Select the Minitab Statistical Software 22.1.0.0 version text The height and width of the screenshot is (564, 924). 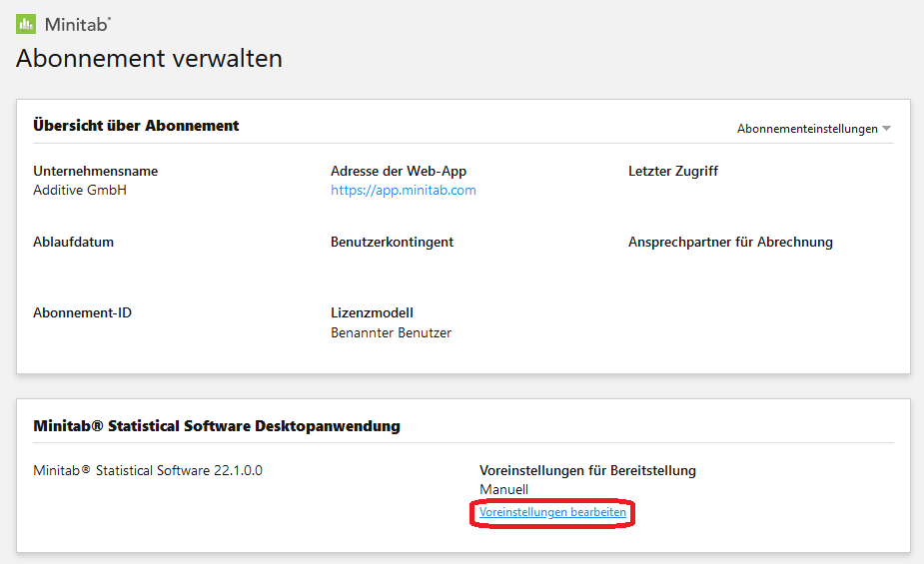pyautogui.click(x=148, y=470)
